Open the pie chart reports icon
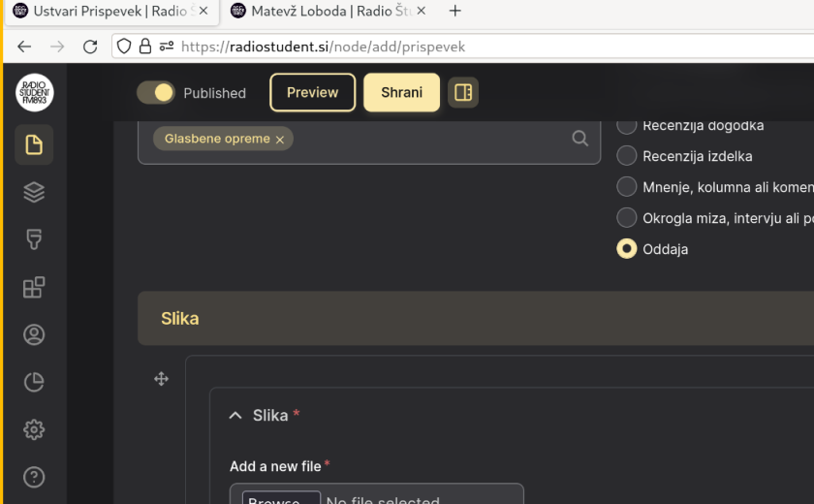Viewport: 814px width, 504px height. click(x=34, y=383)
